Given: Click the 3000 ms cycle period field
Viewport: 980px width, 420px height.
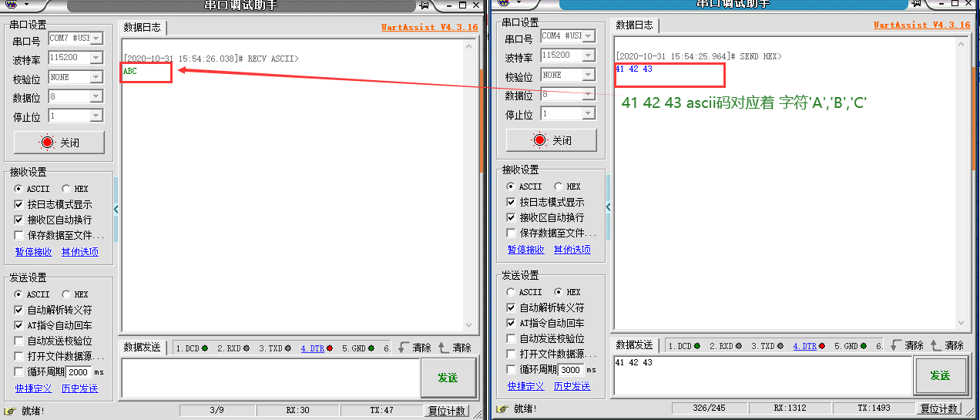Looking at the screenshot, I should tap(571, 369).
